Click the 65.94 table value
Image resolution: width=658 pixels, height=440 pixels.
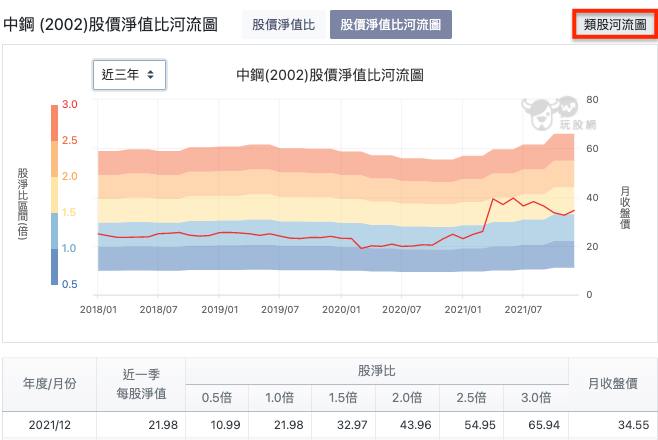point(544,425)
